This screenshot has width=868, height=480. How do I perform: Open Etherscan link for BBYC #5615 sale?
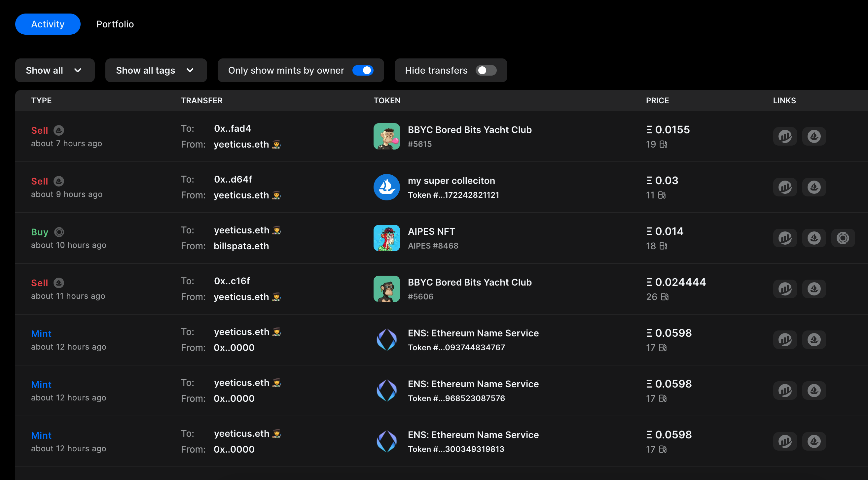pyautogui.click(x=785, y=136)
